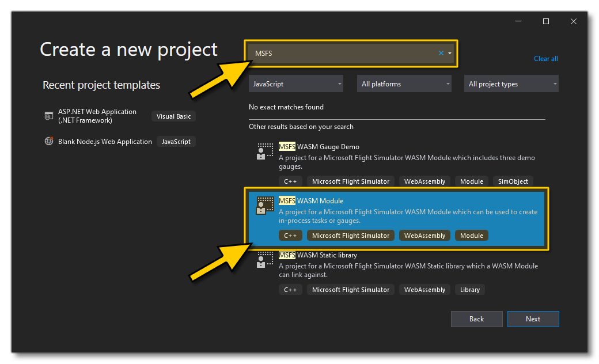
Task: Maximize the Create a new project window
Action: pos(545,21)
